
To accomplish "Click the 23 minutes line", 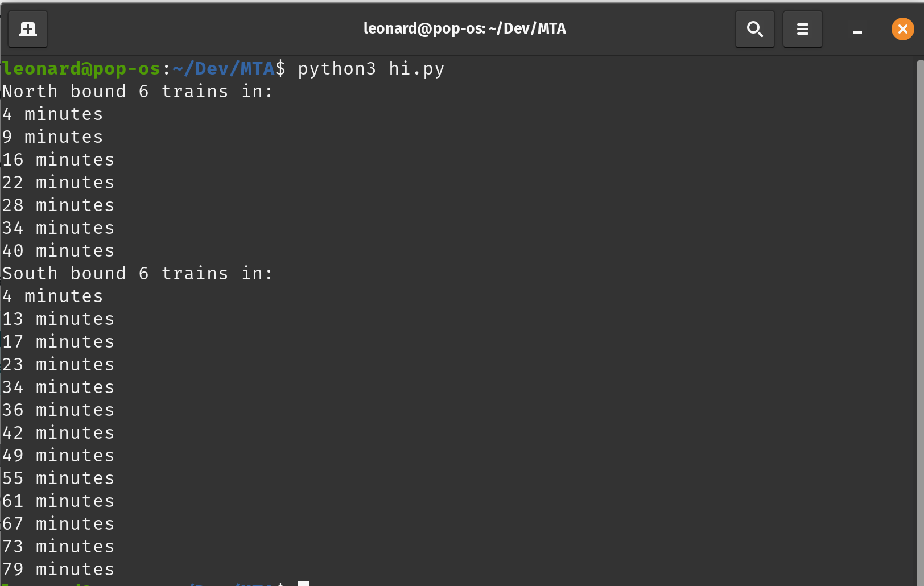I will click(x=58, y=365).
